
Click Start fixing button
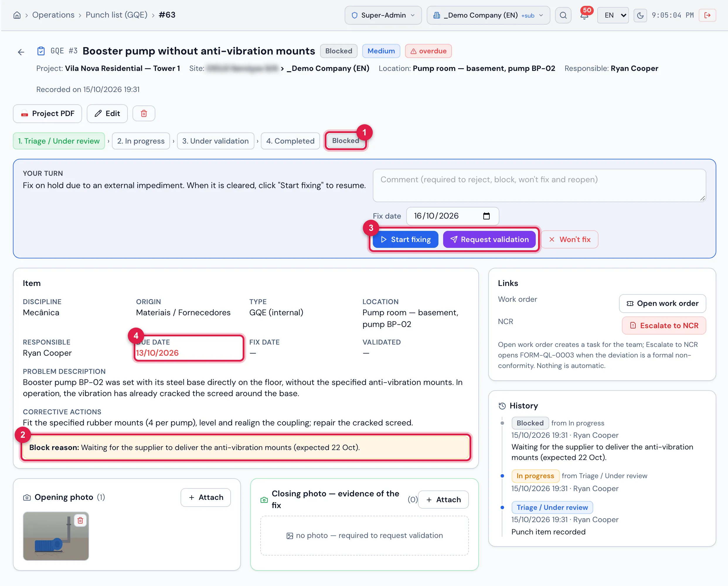(x=406, y=239)
